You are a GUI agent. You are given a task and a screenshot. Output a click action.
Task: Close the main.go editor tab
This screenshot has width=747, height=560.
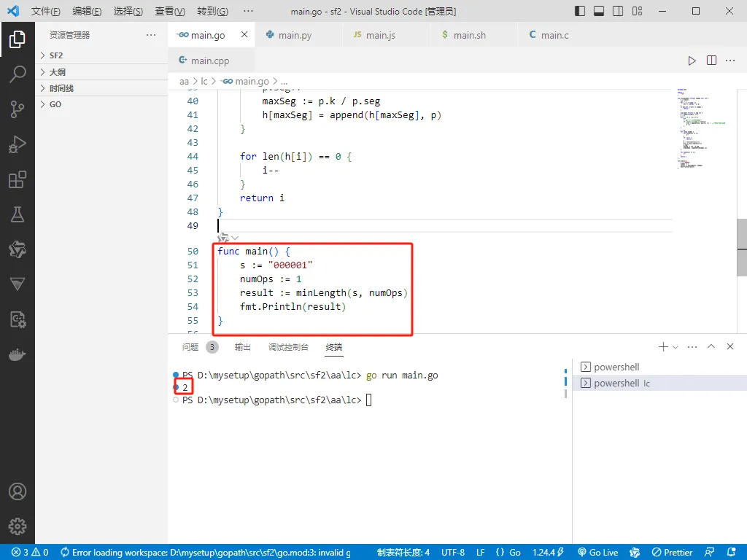tap(244, 34)
